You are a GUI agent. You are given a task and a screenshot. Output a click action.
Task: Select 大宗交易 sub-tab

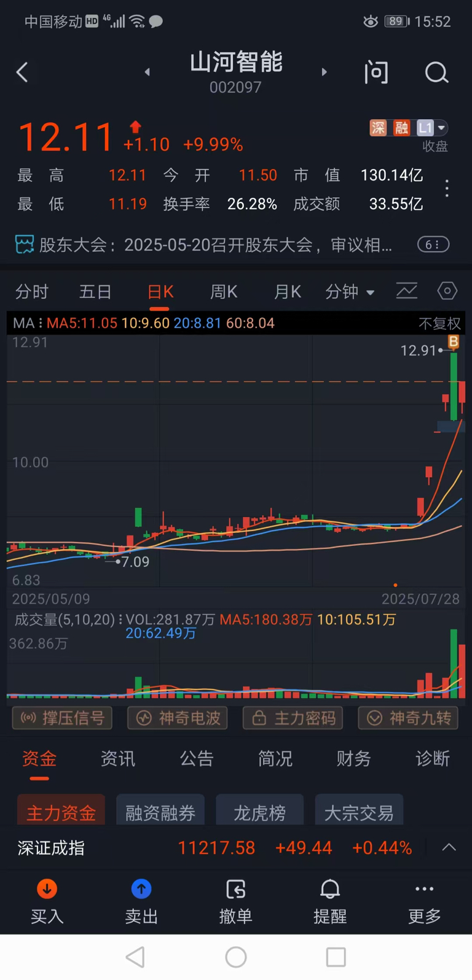359,811
